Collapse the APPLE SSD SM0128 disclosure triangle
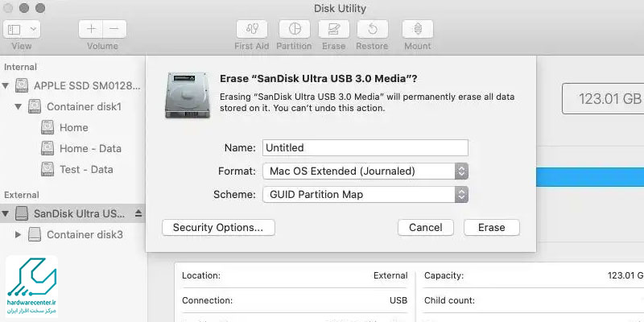 pyautogui.click(x=6, y=86)
